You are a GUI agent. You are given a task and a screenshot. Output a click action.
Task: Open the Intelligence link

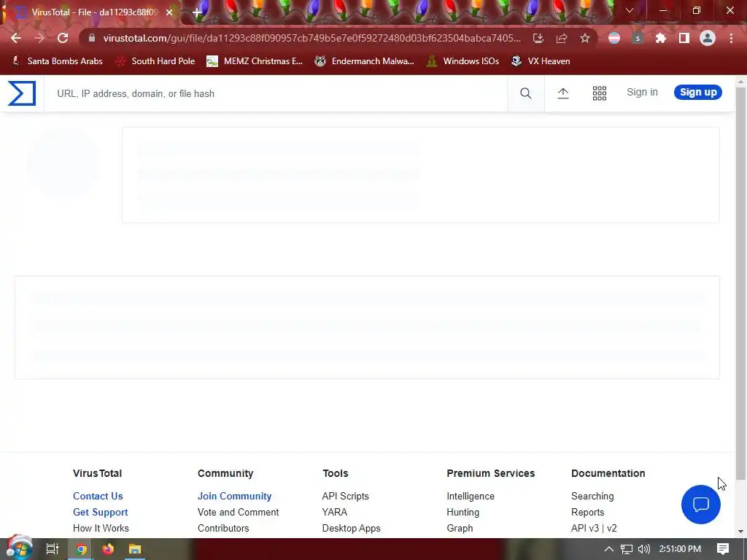point(471,496)
